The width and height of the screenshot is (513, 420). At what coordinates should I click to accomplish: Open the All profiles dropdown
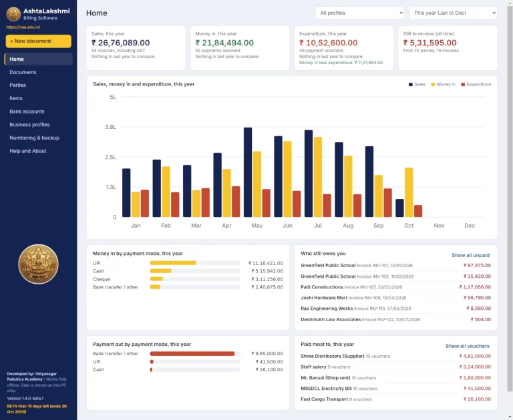360,13
